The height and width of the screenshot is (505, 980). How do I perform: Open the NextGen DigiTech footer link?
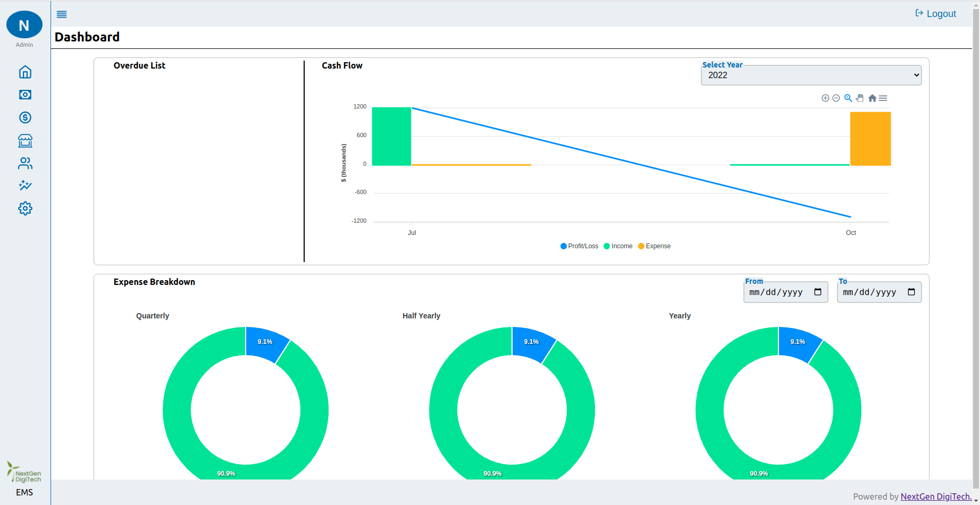click(x=936, y=496)
